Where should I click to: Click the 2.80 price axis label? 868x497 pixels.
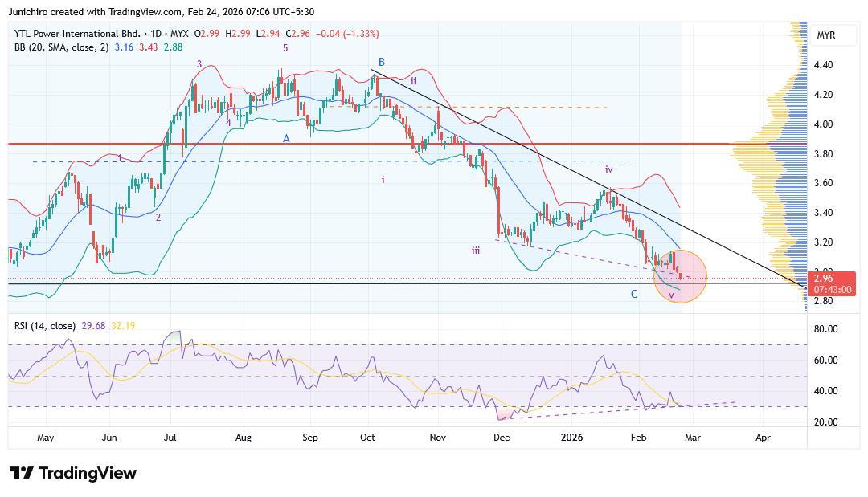(823, 301)
